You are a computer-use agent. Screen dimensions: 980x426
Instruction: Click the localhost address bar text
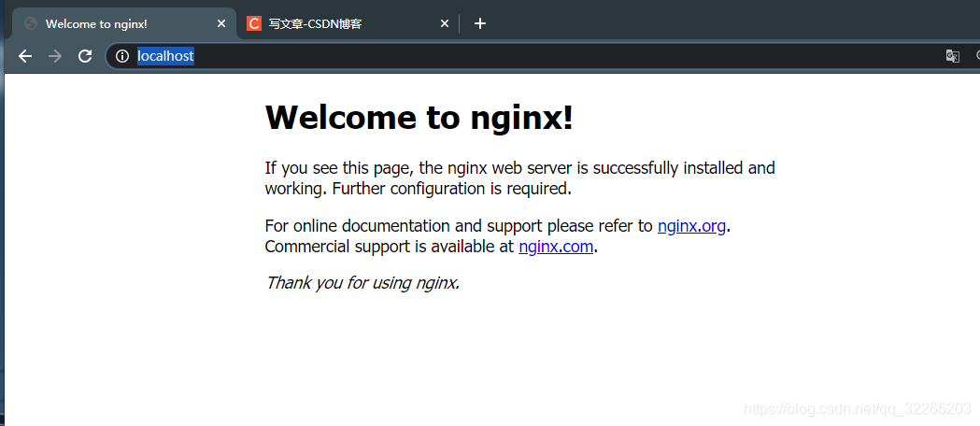pos(165,56)
